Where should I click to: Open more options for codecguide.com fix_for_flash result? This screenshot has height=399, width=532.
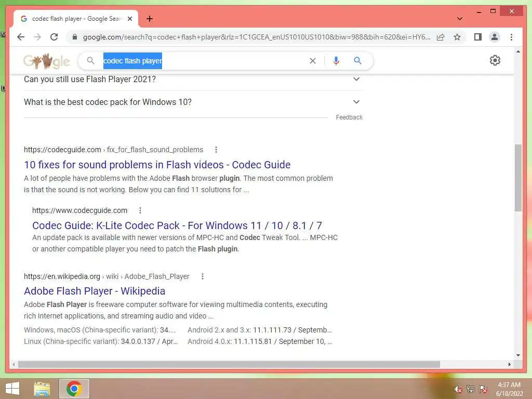coord(216,150)
